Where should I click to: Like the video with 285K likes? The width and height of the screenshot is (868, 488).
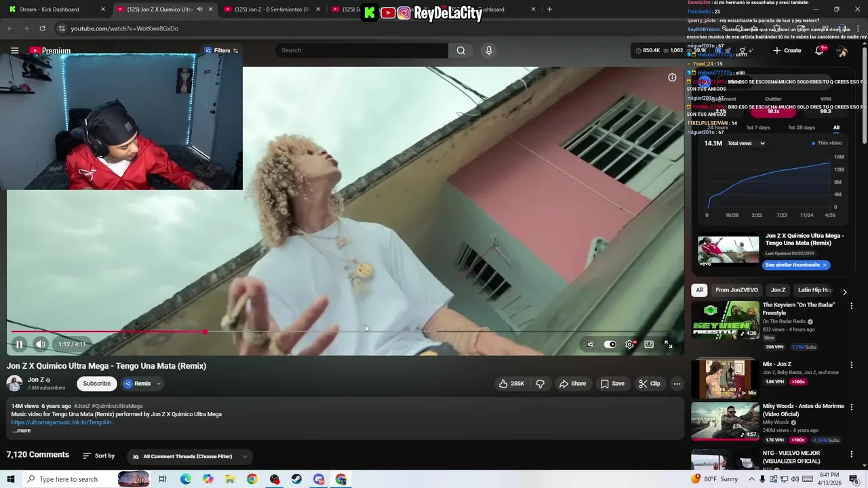tap(511, 384)
